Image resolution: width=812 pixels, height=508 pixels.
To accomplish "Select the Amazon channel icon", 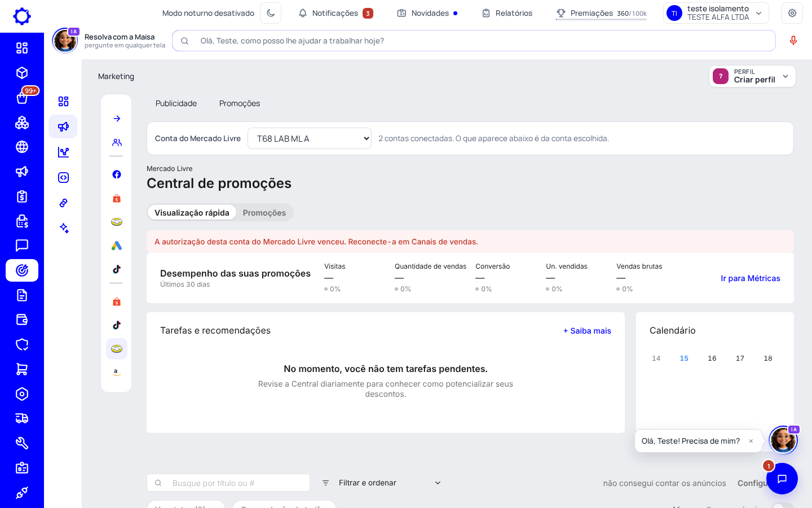I will 117,373.
